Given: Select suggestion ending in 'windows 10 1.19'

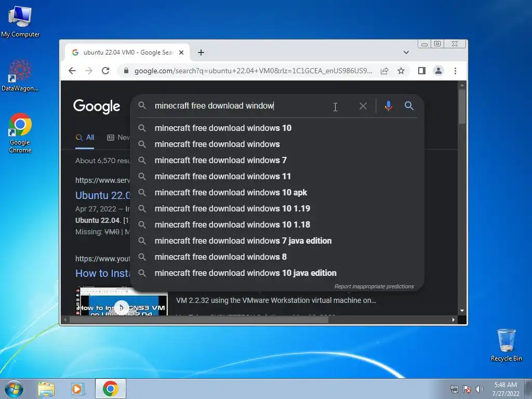Looking at the screenshot, I should pos(277,209).
